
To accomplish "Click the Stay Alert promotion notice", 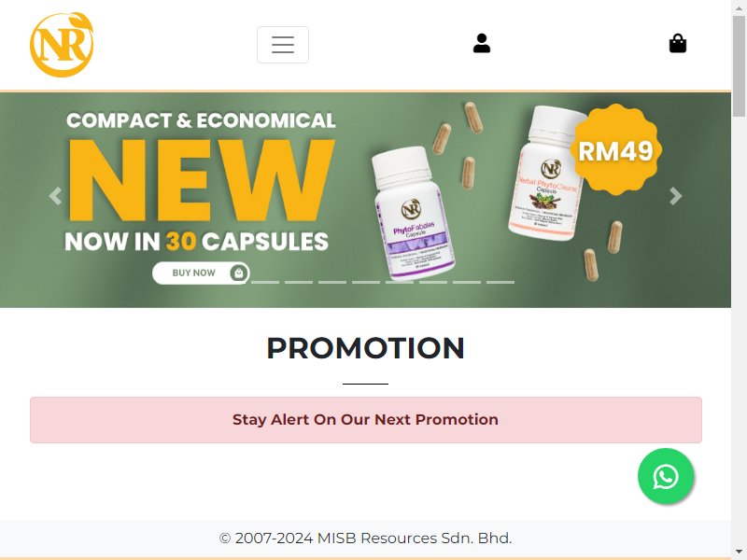I will point(365,419).
